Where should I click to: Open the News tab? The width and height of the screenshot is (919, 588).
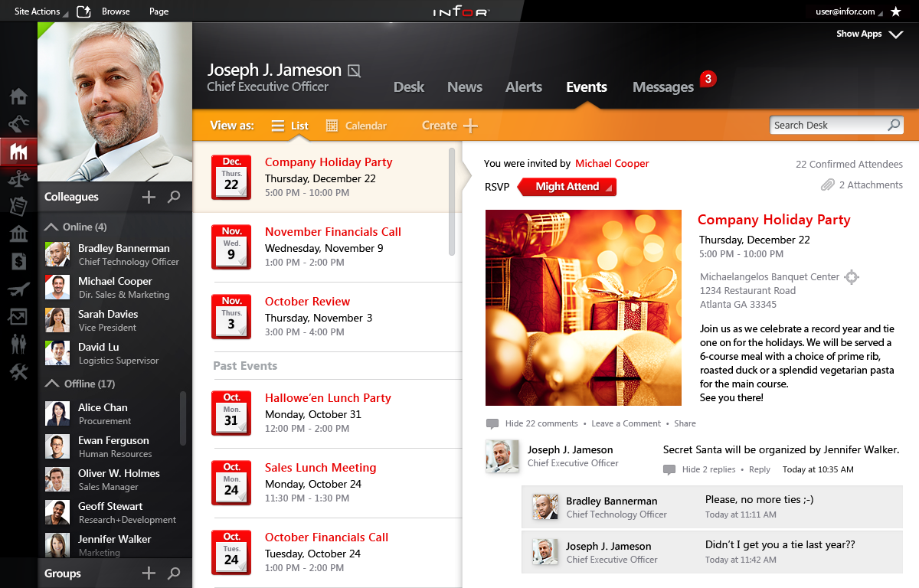pos(465,87)
